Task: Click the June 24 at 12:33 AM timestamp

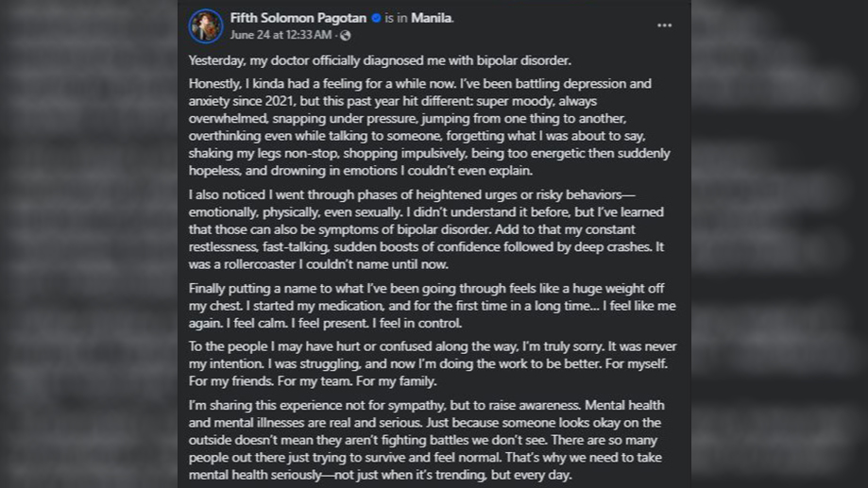Action: (281, 35)
